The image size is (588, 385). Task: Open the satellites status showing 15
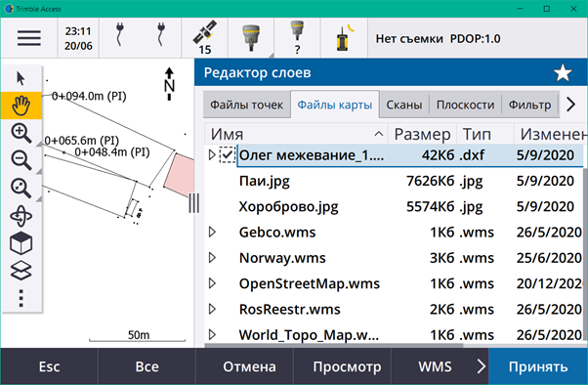(205, 38)
